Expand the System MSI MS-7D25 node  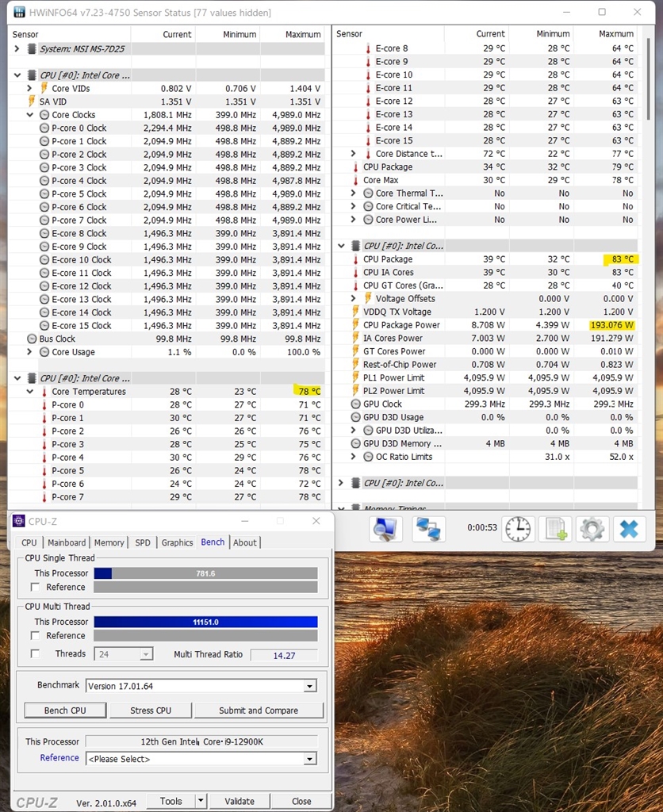coord(17,48)
